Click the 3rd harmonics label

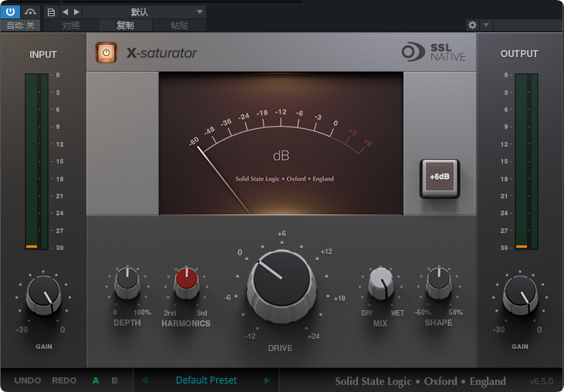[x=202, y=313]
